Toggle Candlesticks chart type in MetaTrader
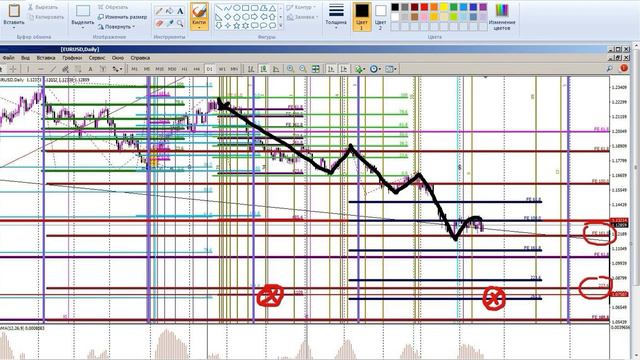The image size is (640, 360). coord(264,69)
